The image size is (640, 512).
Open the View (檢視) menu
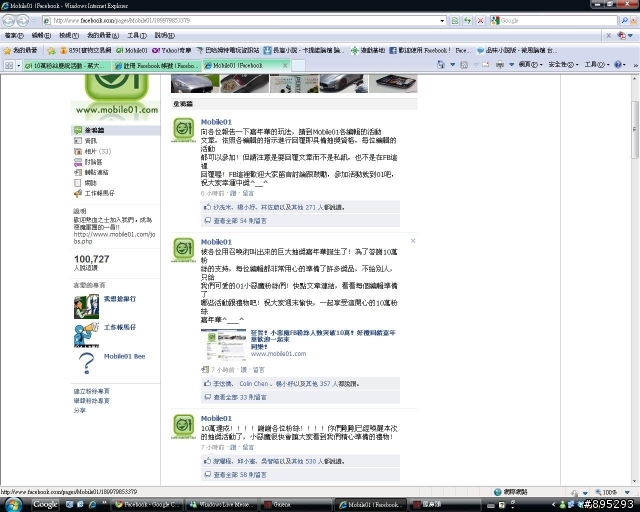(x=69, y=36)
